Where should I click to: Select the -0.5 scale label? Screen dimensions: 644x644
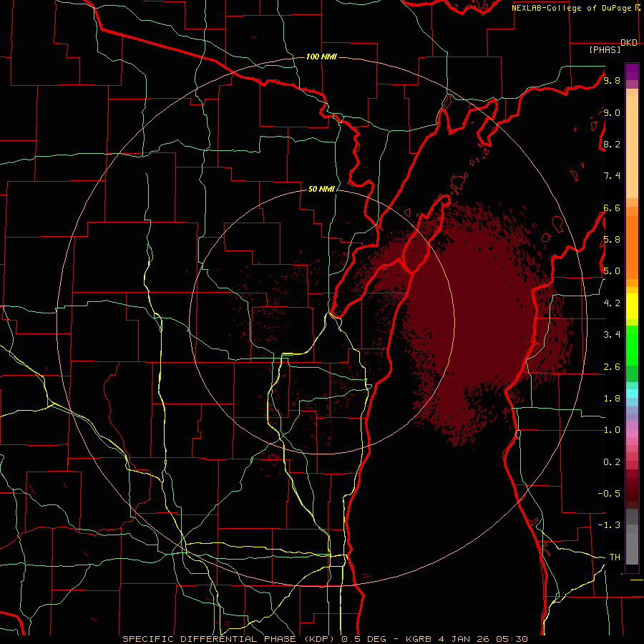tap(609, 493)
